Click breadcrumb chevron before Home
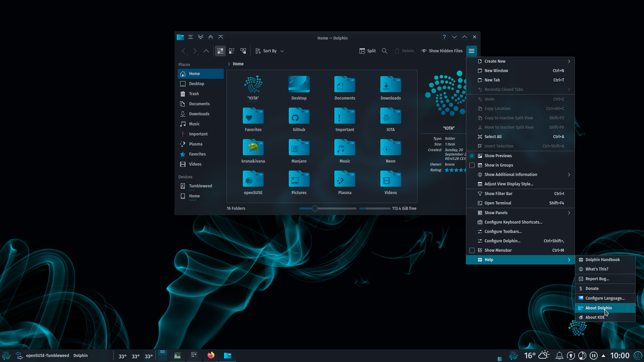This screenshot has width=644, height=362. click(229, 64)
